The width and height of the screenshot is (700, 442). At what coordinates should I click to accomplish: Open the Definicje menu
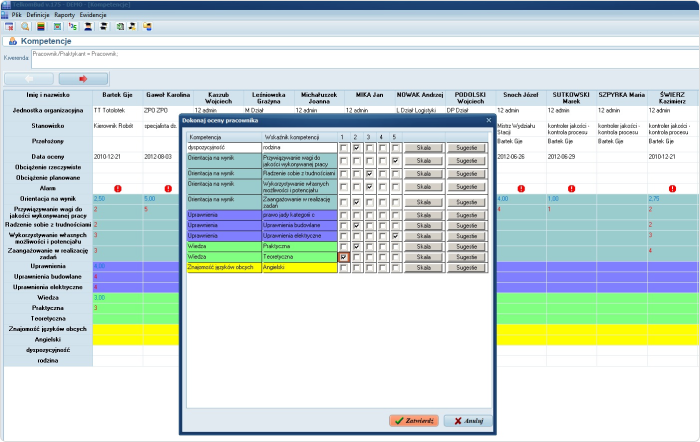(x=38, y=15)
